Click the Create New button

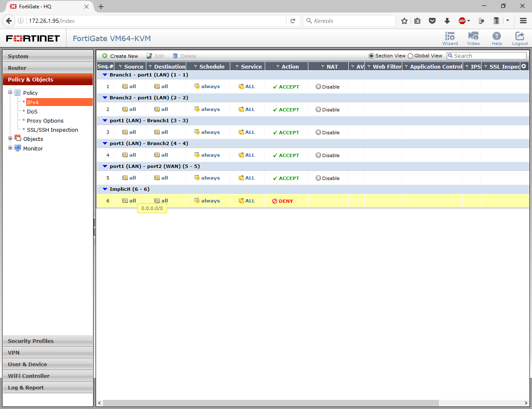pyautogui.click(x=120, y=56)
